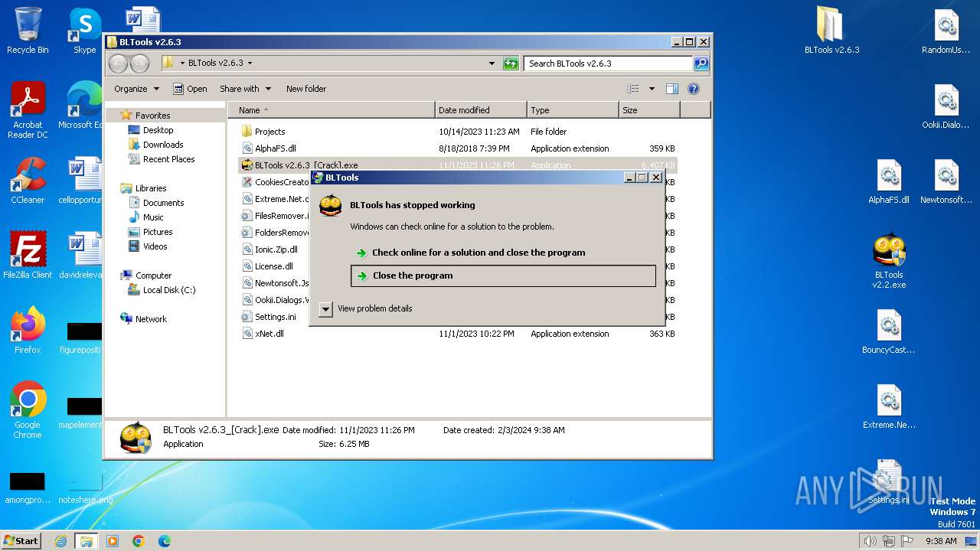980x551 pixels.
Task: Select the Ookii.Dialo... desktop file
Action: pyautogui.click(x=946, y=106)
